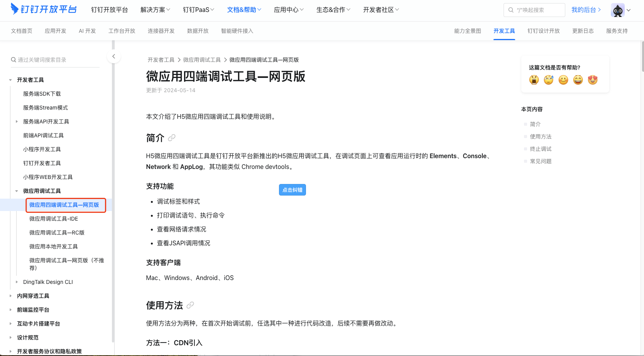644x356 pixels.
Task: Open 微应用调试工具—RC版 in sidebar
Action: coord(57,233)
